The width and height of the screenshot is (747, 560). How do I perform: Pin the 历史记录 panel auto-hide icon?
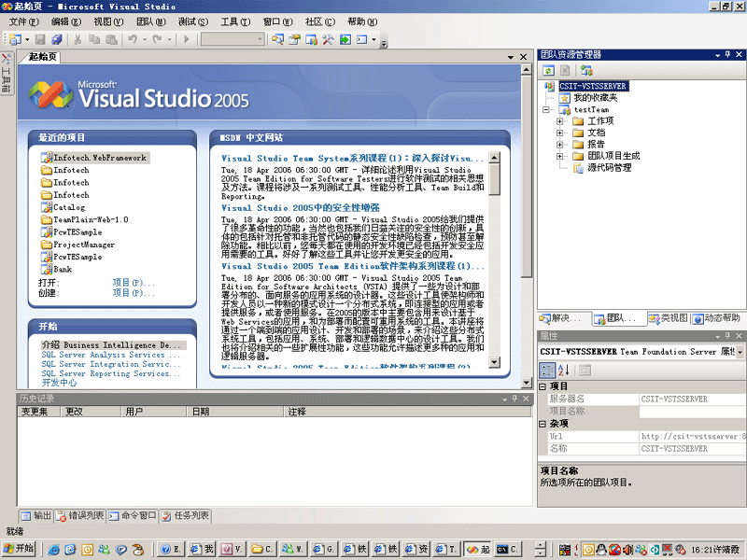tap(515, 399)
